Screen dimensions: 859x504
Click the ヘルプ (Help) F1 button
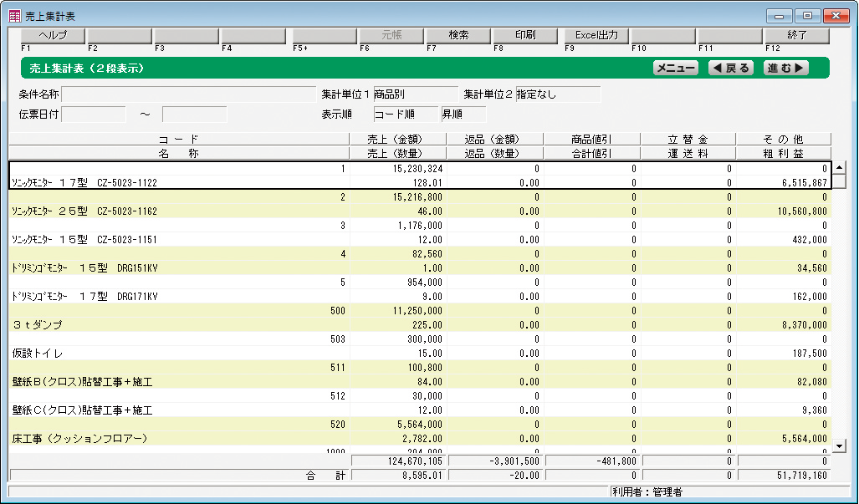(53, 36)
